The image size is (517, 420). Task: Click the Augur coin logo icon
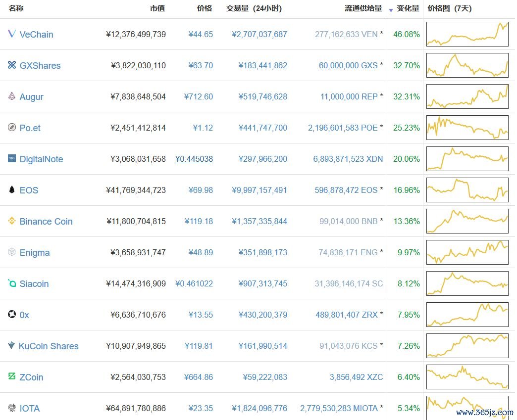(12, 96)
